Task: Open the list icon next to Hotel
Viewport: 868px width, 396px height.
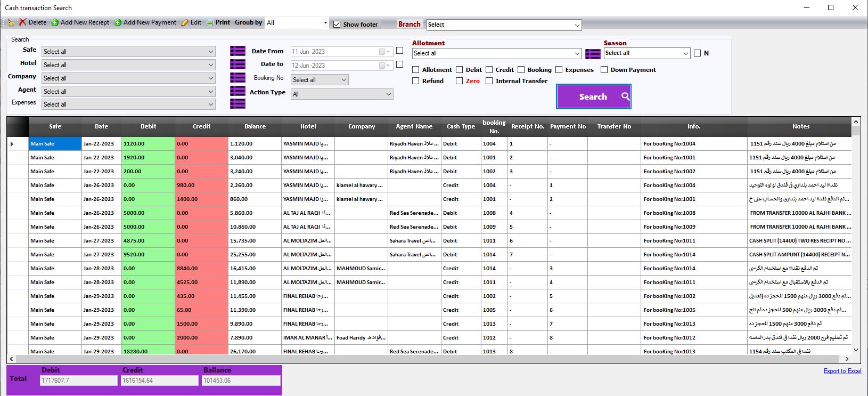Action: 238,64
